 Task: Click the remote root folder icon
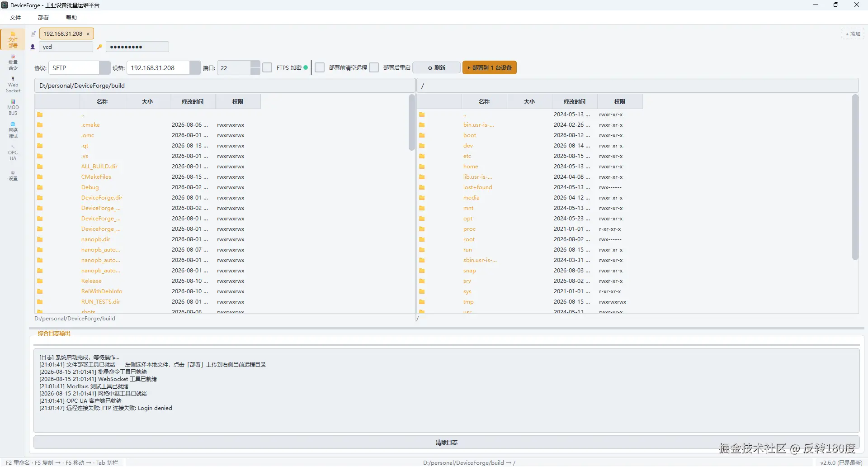point(422,239)
